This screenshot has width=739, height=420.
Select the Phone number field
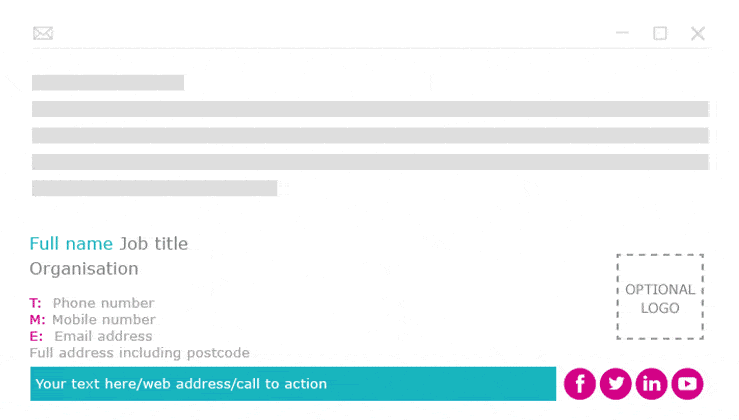tap(103, 303)
